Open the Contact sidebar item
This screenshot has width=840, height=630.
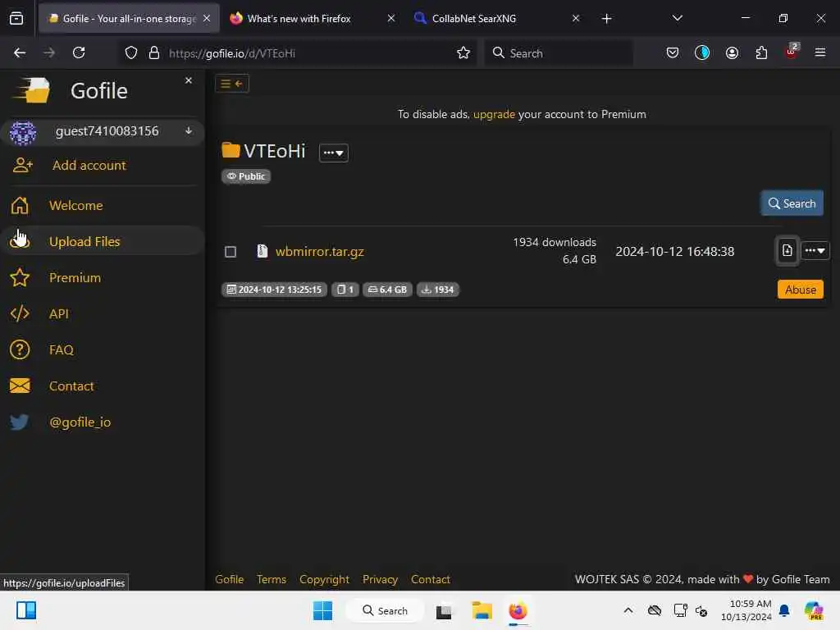(x=71, y=386)
